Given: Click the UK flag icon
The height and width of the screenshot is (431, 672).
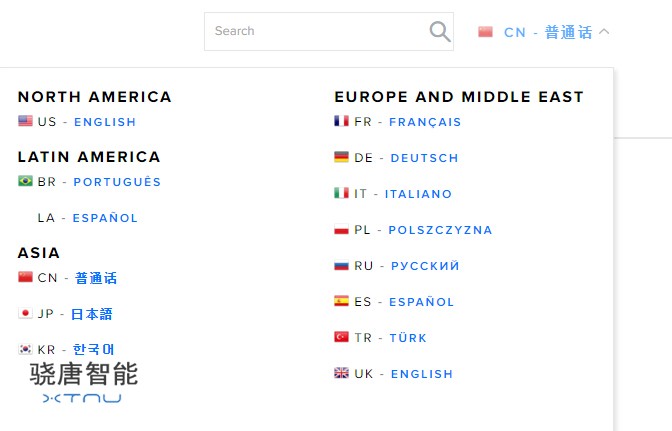Looking at the screenshot, I should coord(341,373).
